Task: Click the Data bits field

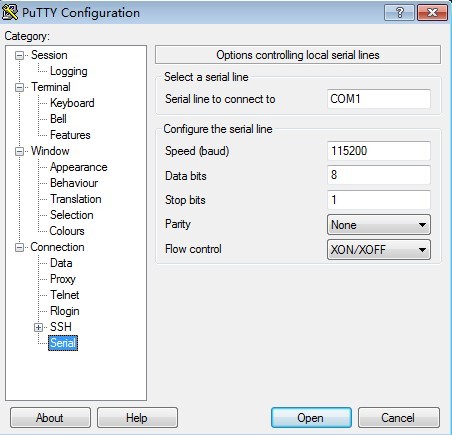Action: (x=379, y=175)
